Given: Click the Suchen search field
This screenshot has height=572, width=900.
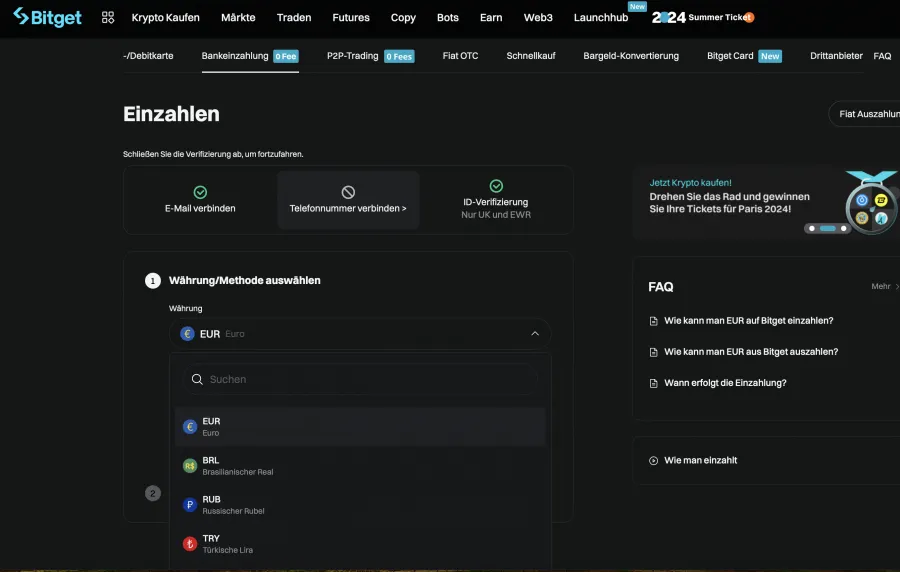Looking at the screenshot, I should coord(360,379).
